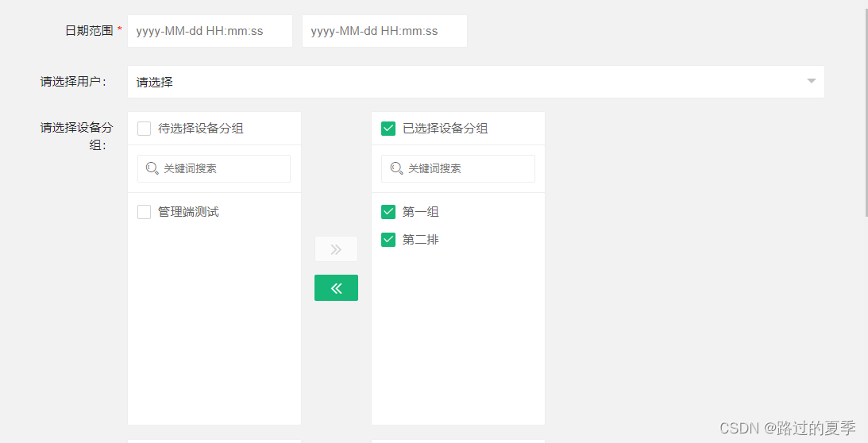
Task: Click the 已选择设备分组 header label
Action: pos(445,129)
